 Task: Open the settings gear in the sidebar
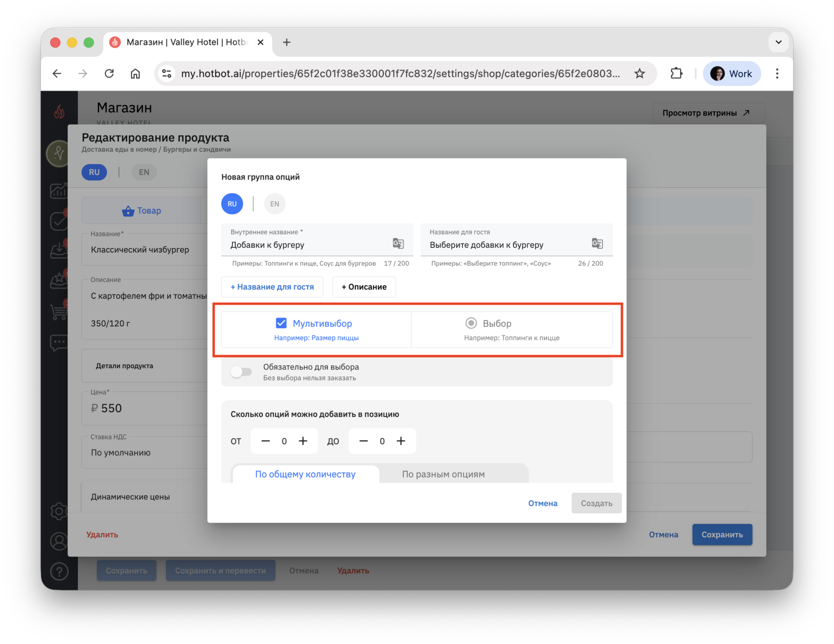(x=59, y=511)
